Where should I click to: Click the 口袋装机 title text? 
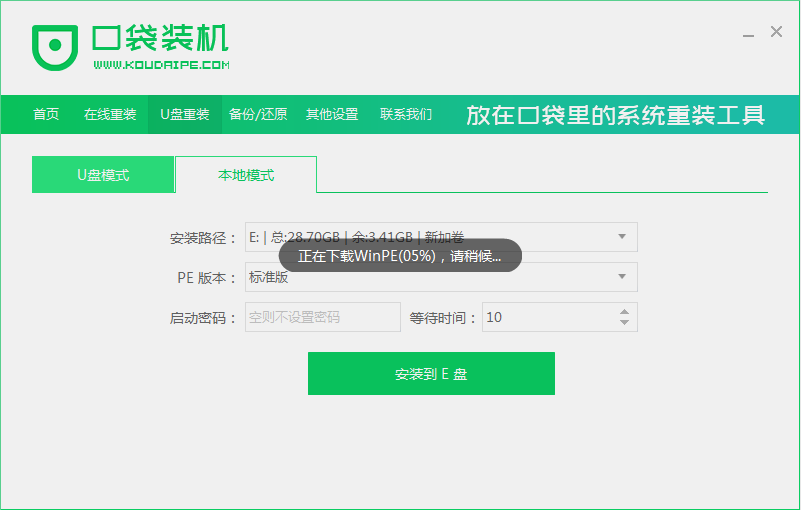(160, 38)
